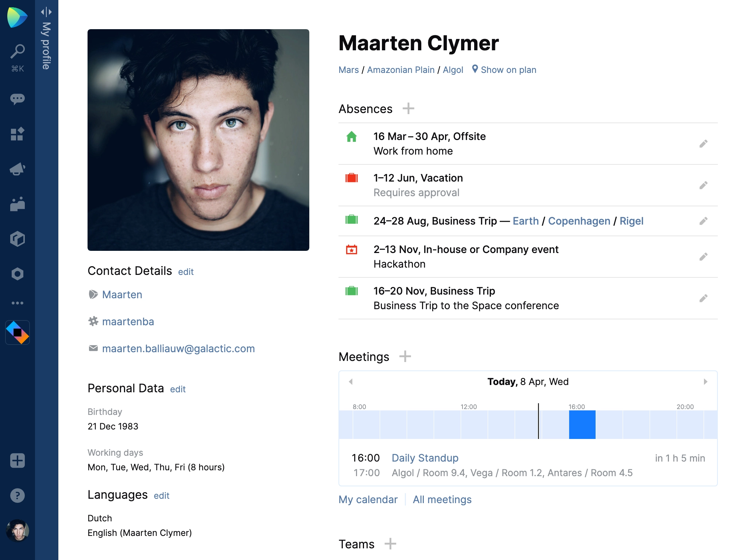747x560 pixels.
Task: Click the Dutch language entry
Action: click(x=100, y=518)
